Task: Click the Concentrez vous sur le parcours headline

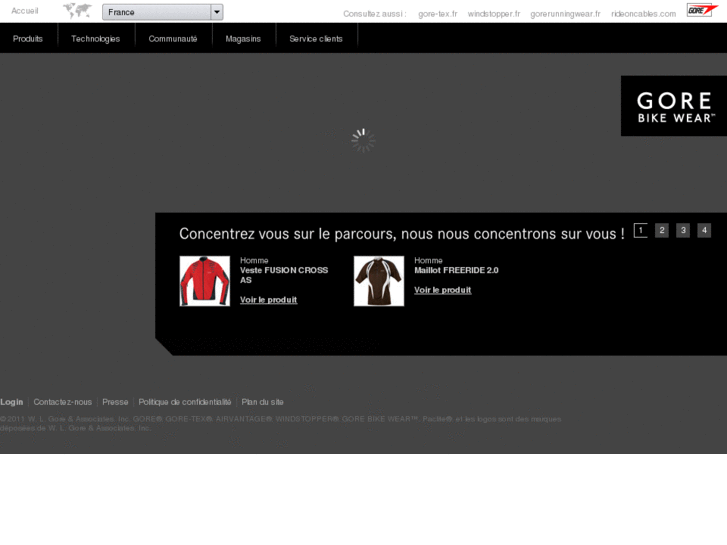Action: tap(402, 233)
